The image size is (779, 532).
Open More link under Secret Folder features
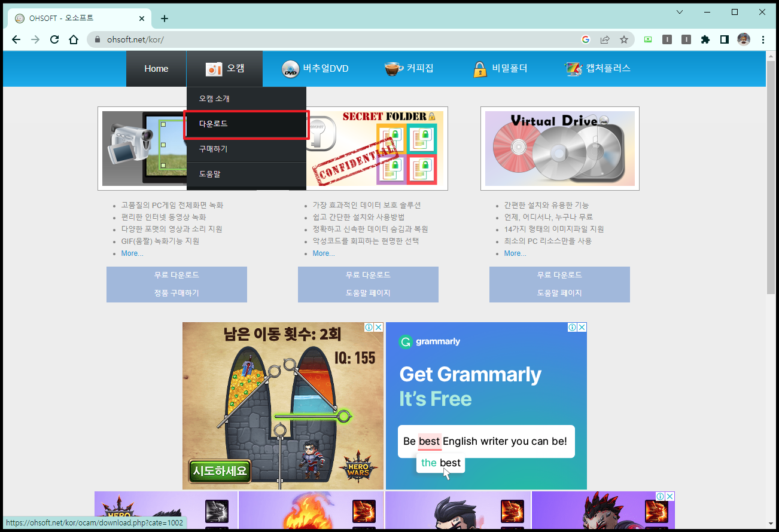324,253
